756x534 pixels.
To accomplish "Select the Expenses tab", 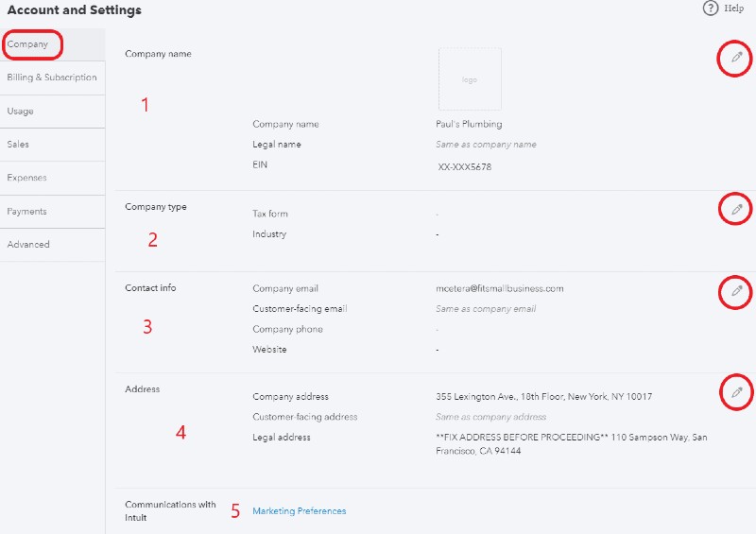I will click(53, 178).
